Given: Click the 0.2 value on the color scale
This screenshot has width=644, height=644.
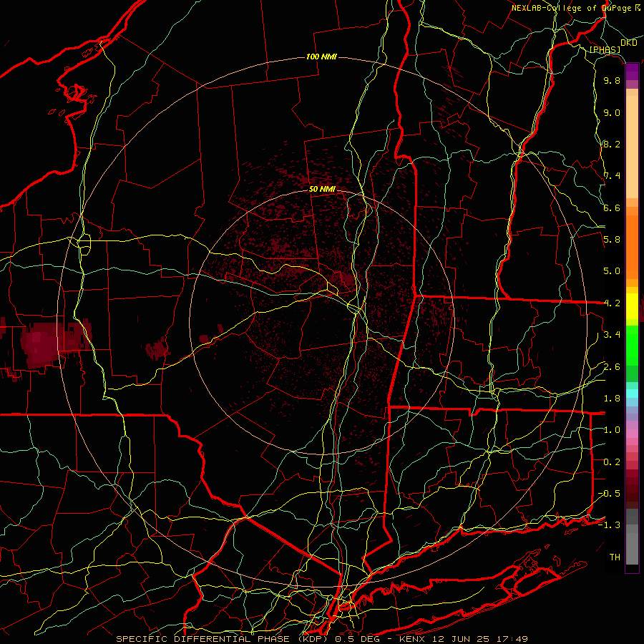Looking at the screenshot, I should pos(612,462).
